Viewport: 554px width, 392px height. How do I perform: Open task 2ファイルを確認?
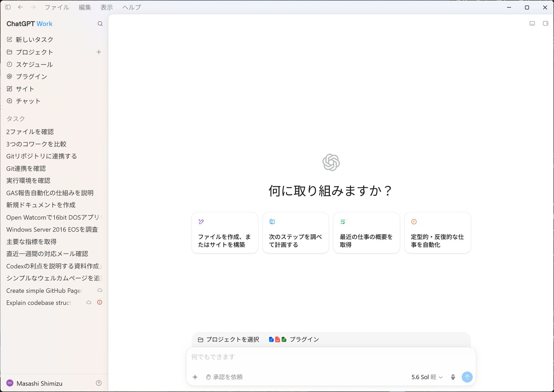(x=54, y=132)
